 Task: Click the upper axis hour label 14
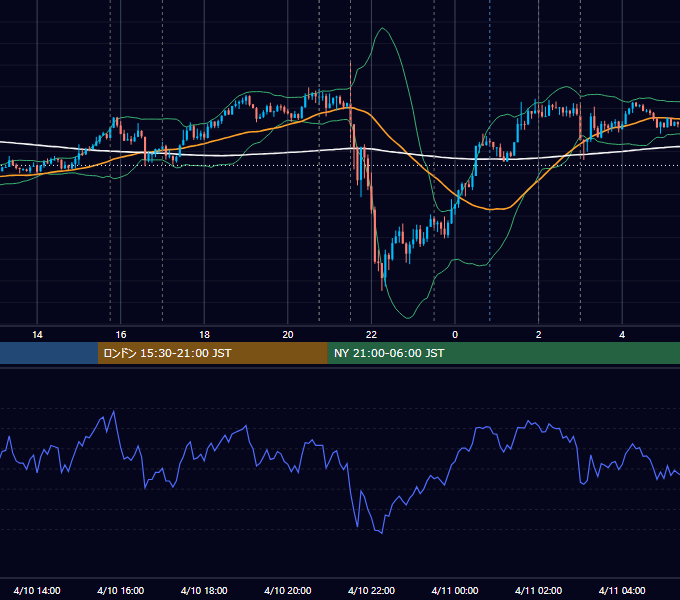[x=37, y=335]
